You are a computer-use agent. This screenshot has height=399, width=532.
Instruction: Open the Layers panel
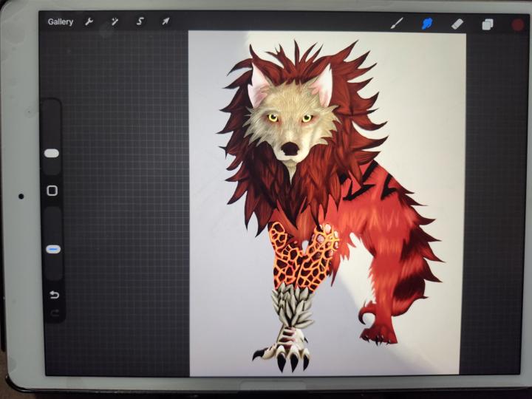(487, 24)
